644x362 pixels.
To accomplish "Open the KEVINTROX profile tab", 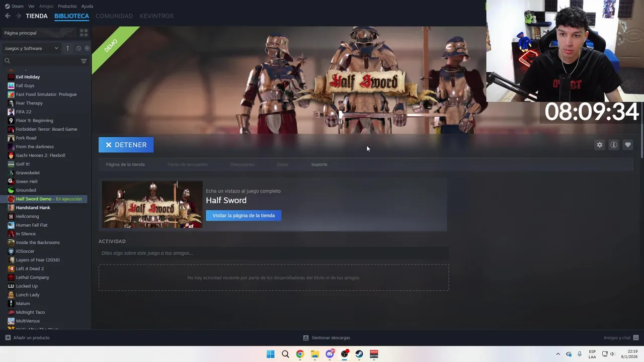I will [156, 16].
